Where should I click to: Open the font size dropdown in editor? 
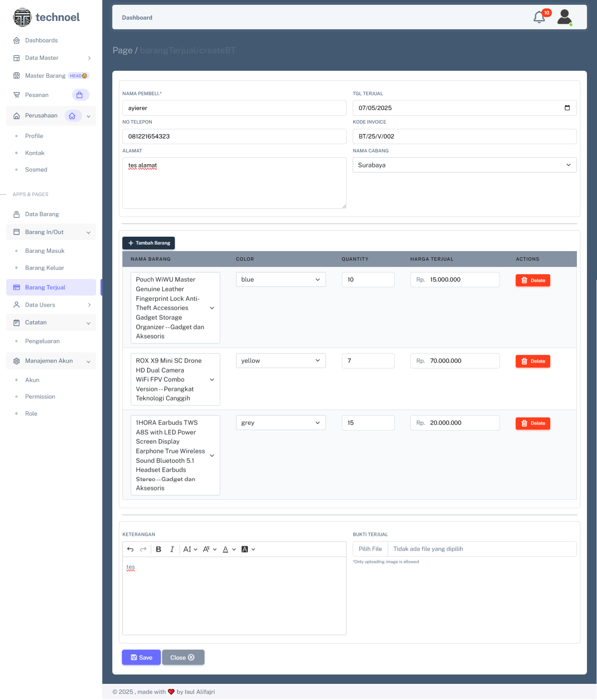coord(190,549)
